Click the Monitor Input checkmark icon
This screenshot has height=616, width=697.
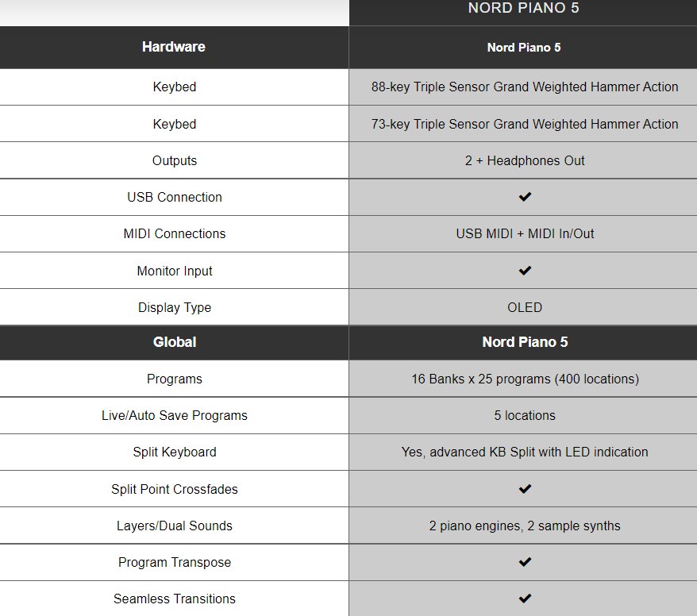pos(525,270)
